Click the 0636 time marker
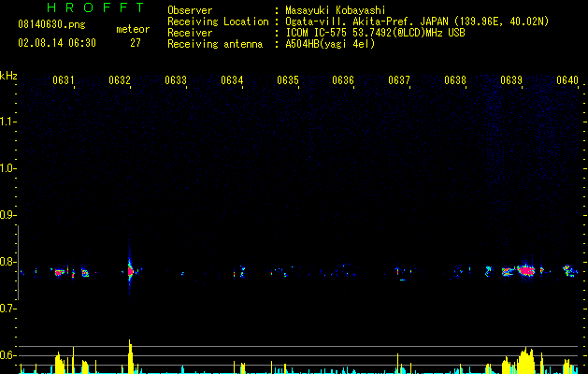588x374 pixels. pos(343,80)
